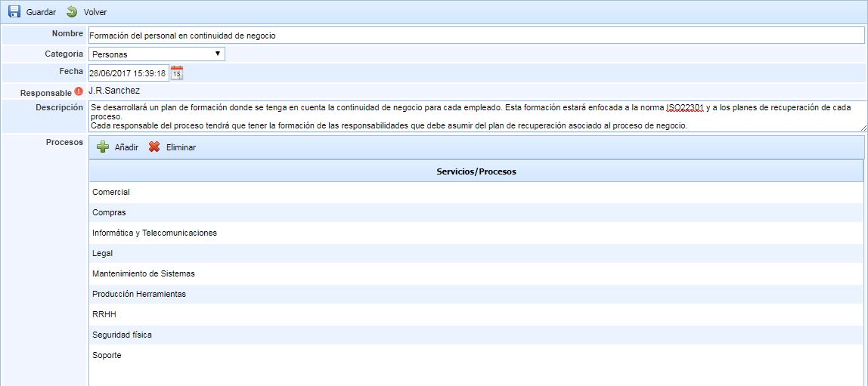Click inside the Nombre text field

point(476,36)
